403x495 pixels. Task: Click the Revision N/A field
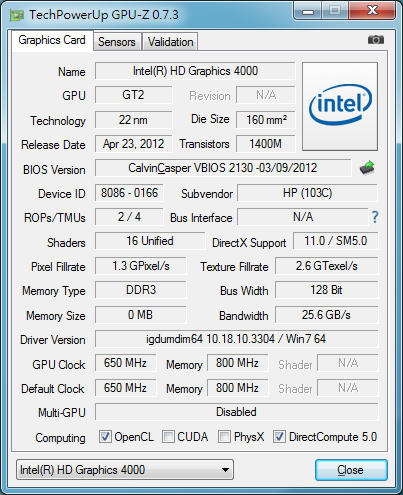coord(266,95)
